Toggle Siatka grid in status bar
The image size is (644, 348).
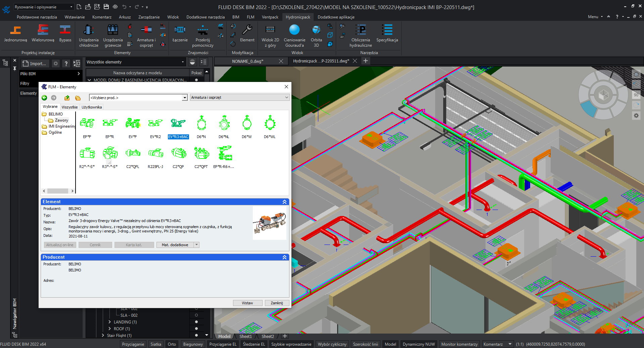coord(155,344)
